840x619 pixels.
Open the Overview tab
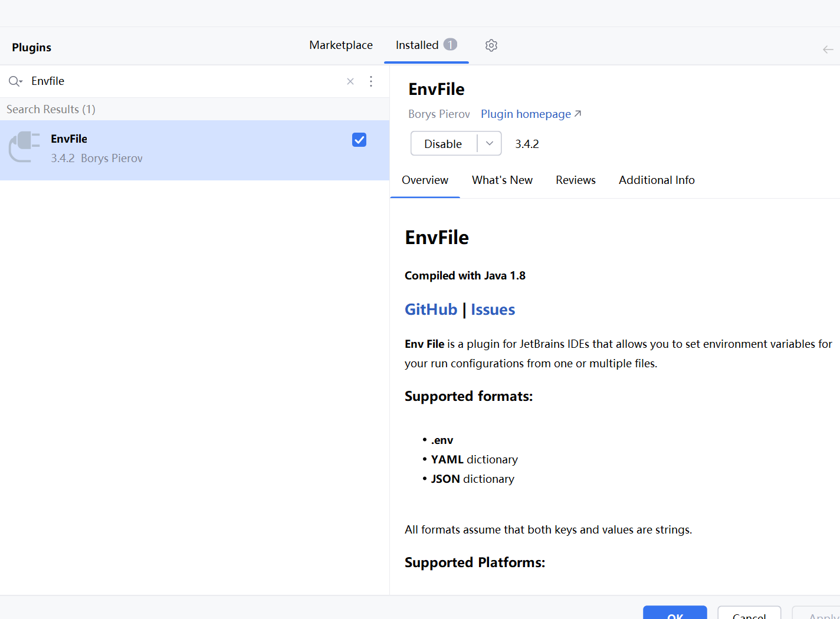pos(425,180)
